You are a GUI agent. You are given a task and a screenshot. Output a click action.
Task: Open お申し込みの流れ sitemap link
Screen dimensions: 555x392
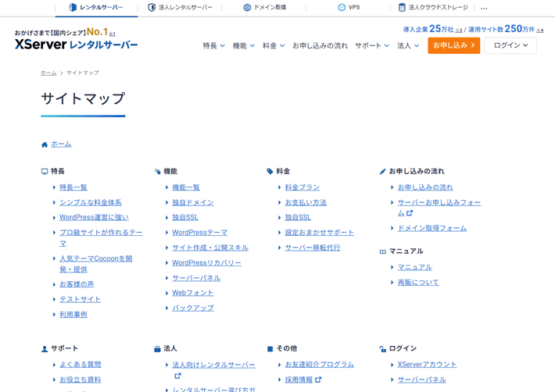tap(425, 187)
